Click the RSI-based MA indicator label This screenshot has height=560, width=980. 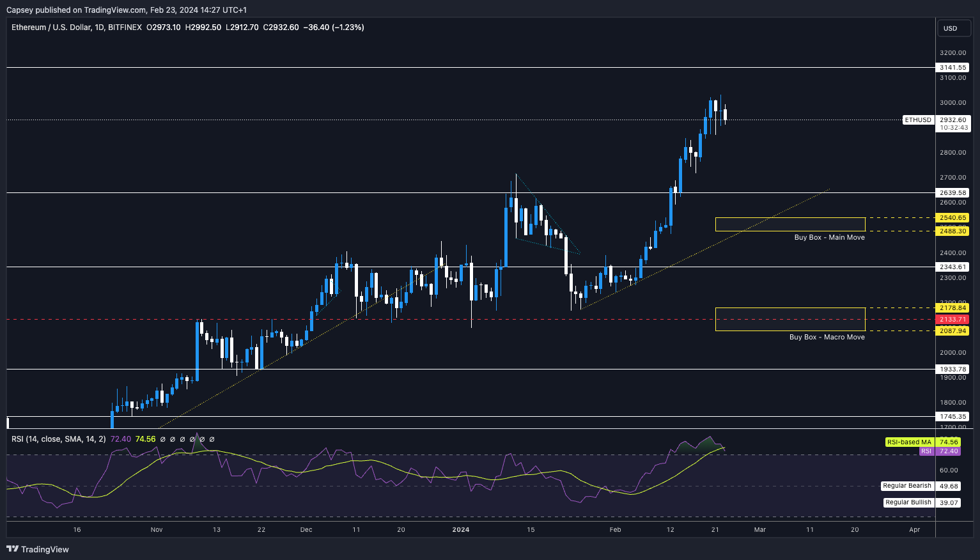(x=908, y=442)
